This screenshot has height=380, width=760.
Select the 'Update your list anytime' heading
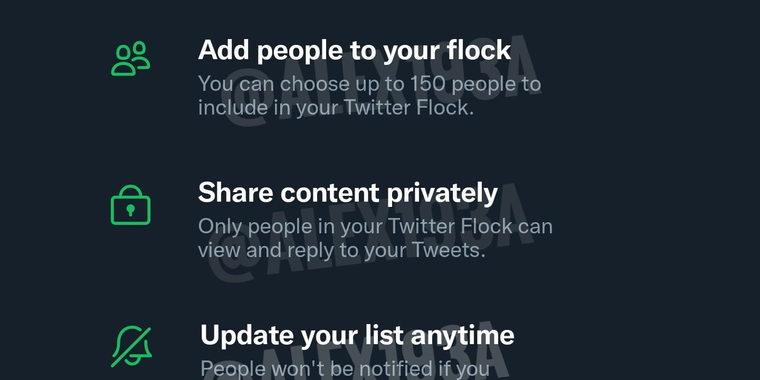pos(357,335)
